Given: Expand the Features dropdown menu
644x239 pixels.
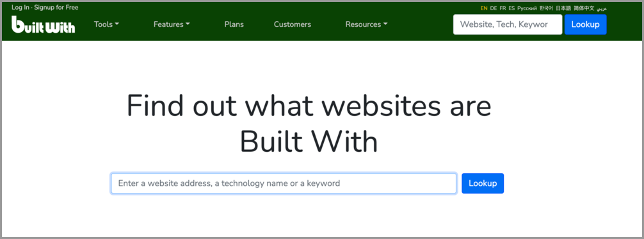Looking at the screenshot, I should tap(172, 24).
